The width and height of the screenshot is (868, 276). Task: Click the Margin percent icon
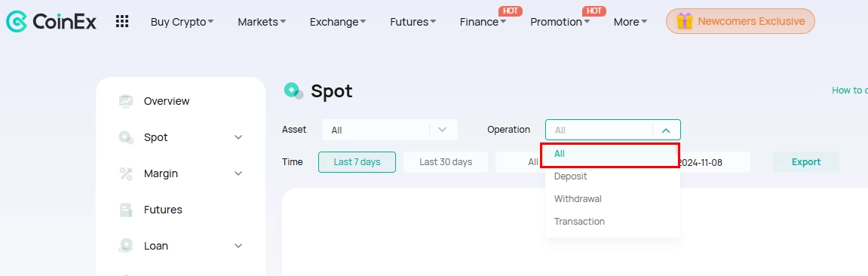coord(126,173)
